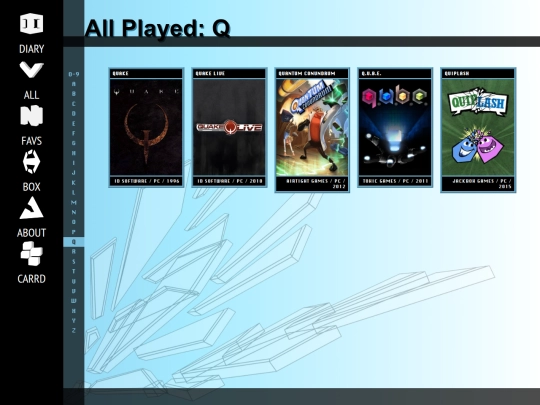Screen dimensions: 540x405
Task: Open the Favs icon in sidebar
Action: coord(31,115)
